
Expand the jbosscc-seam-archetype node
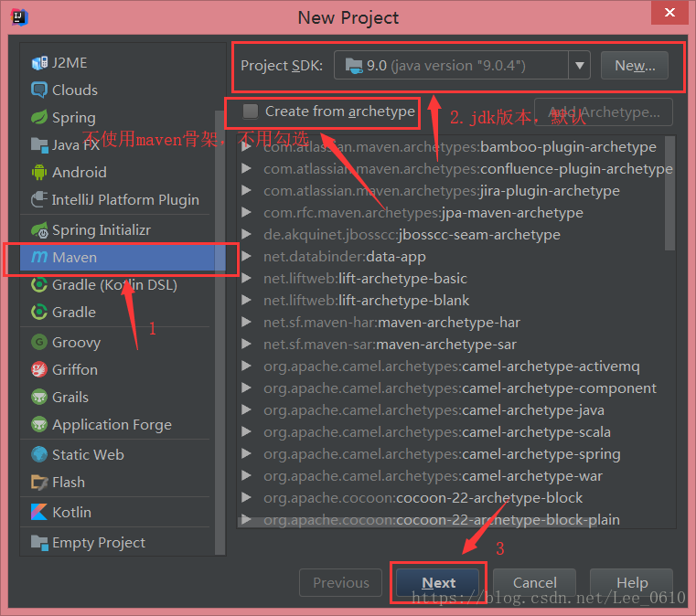246,234
